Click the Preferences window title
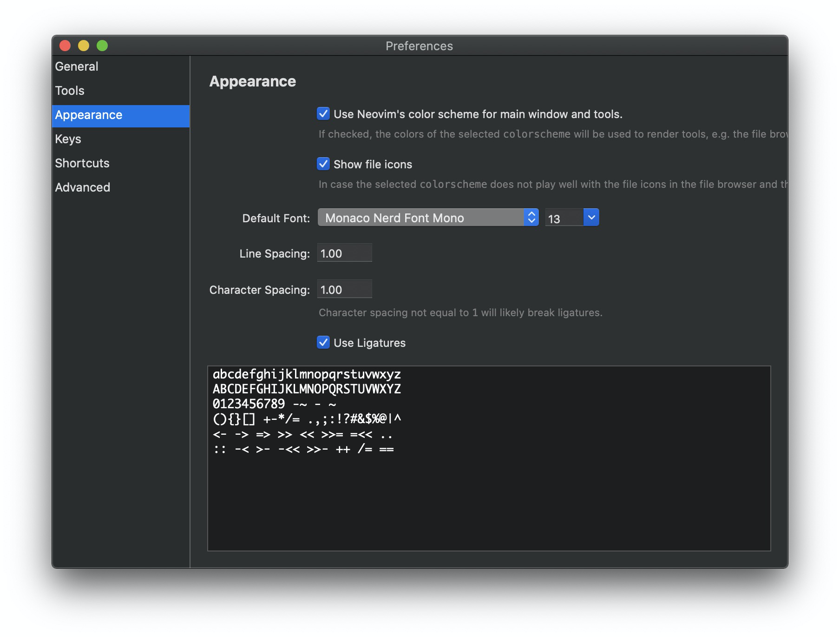 point(419,46)
